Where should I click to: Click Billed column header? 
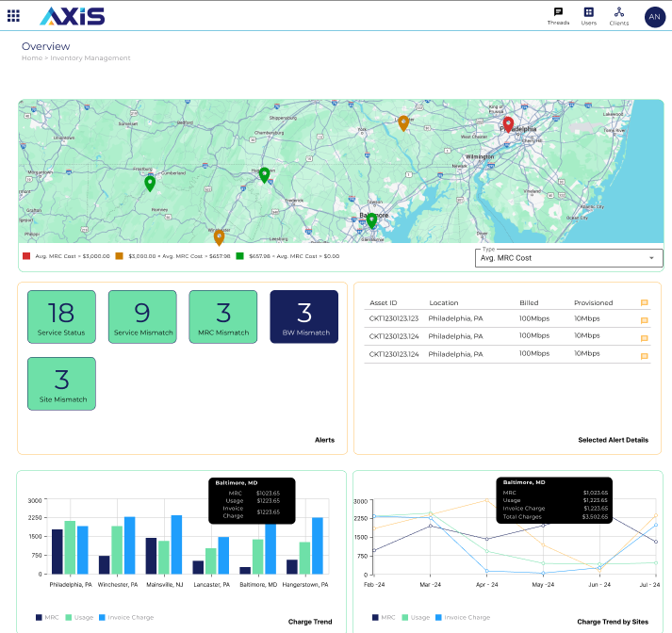[529, 302]
